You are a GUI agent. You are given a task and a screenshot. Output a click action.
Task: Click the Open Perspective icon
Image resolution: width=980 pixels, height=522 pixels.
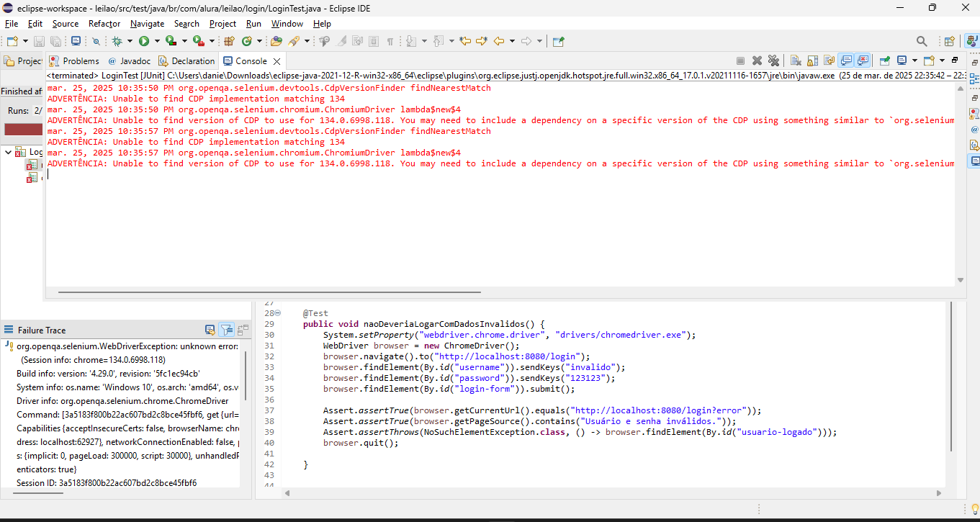coord(949,42)
